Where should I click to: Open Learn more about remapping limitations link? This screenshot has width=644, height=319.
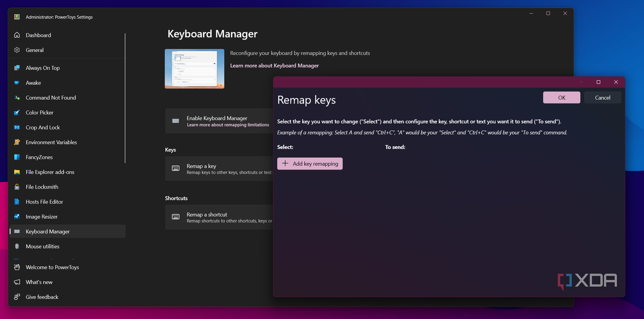pos(228,125)
